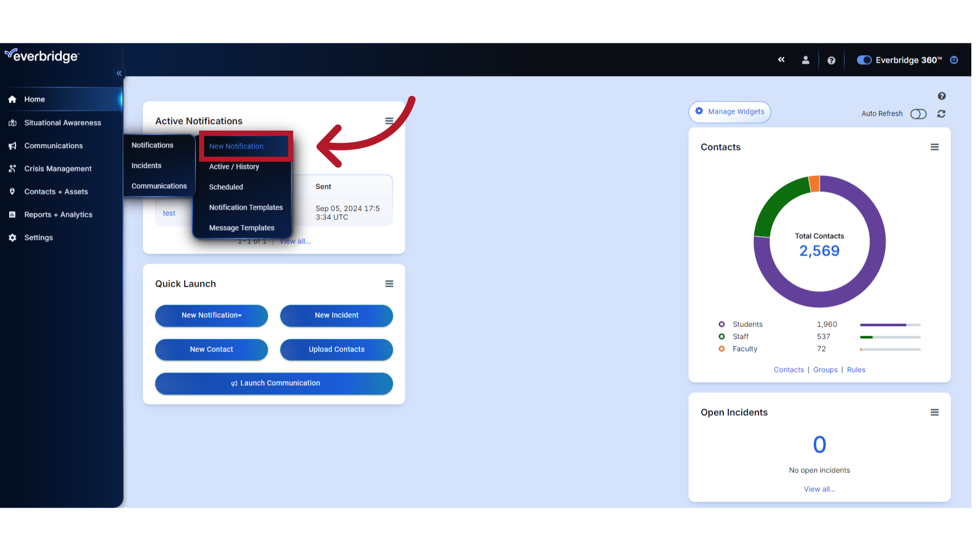Select New Notification from dropdown menu

(236, 146)
